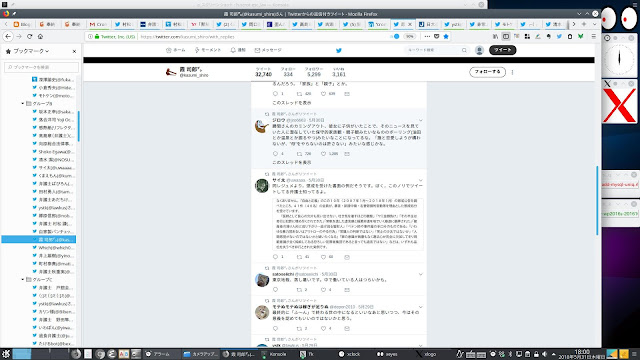Open site identity info next to Twitter, Inc.

pos(90,36)
